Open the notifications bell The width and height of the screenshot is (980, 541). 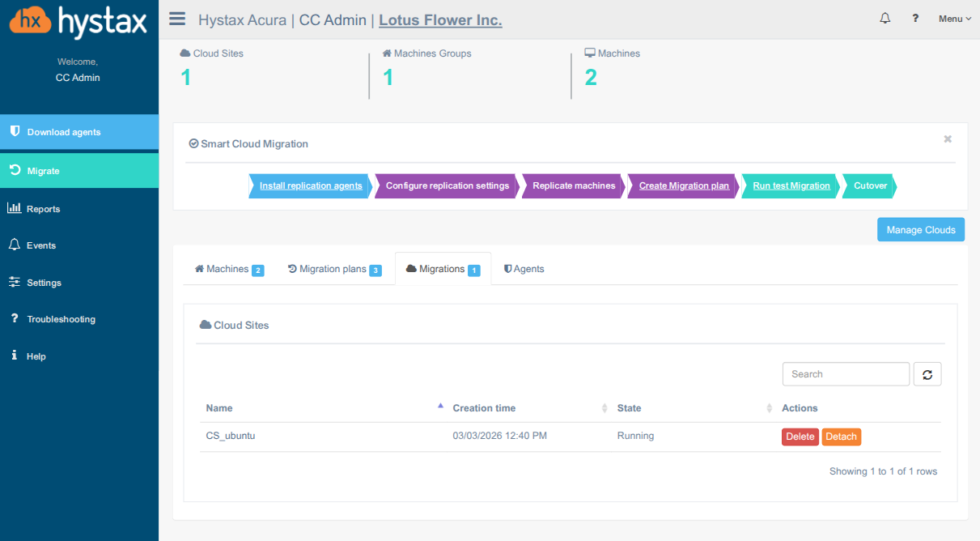(885, 19)
